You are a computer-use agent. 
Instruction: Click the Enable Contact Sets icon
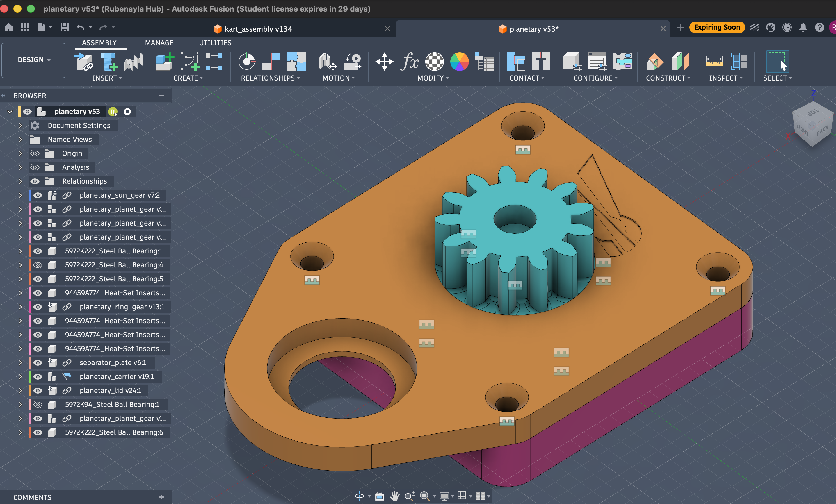point(516,62)
